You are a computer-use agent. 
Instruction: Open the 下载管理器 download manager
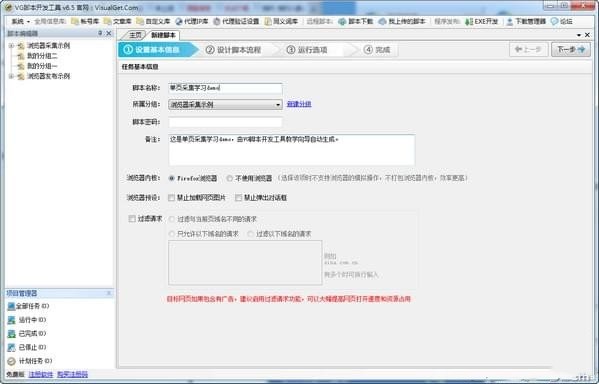point(527,22)
